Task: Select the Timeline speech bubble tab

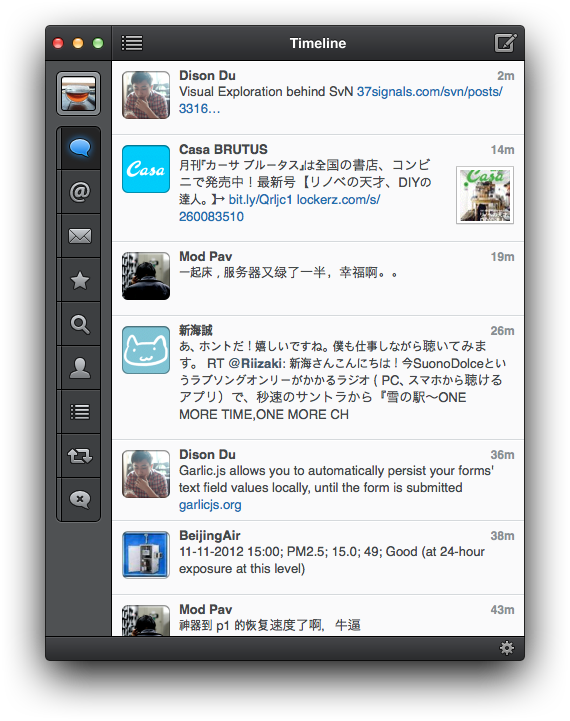Action: pyautogui.click(x=80, y=148)
